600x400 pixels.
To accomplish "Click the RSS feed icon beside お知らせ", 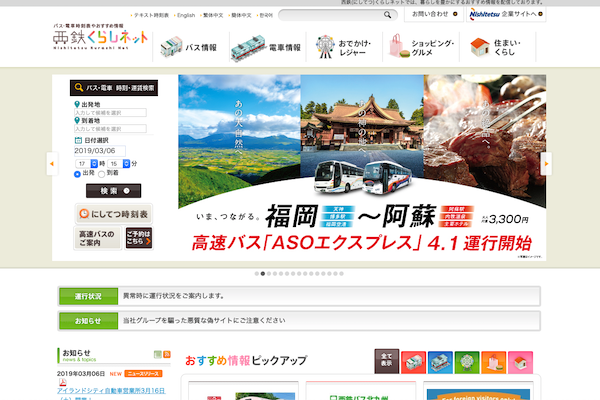I will tap(167, 354).
